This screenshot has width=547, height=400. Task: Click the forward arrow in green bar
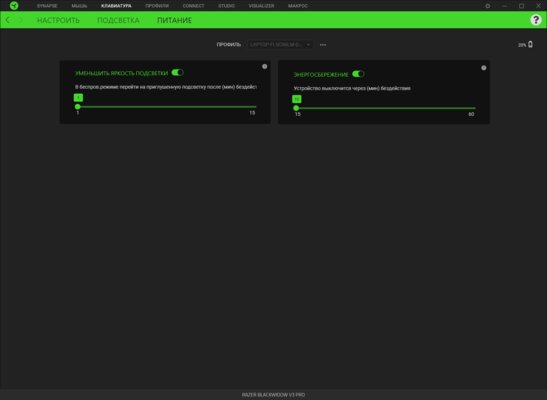21,20
